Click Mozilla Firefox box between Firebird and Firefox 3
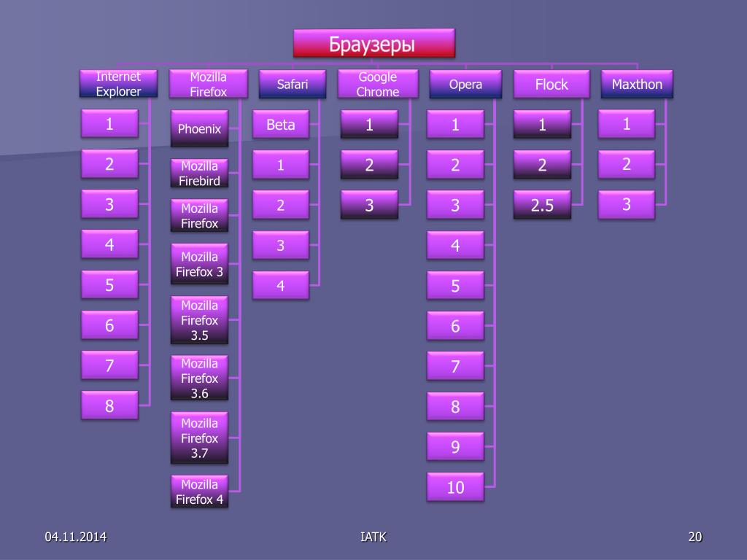 click(199, 216)
